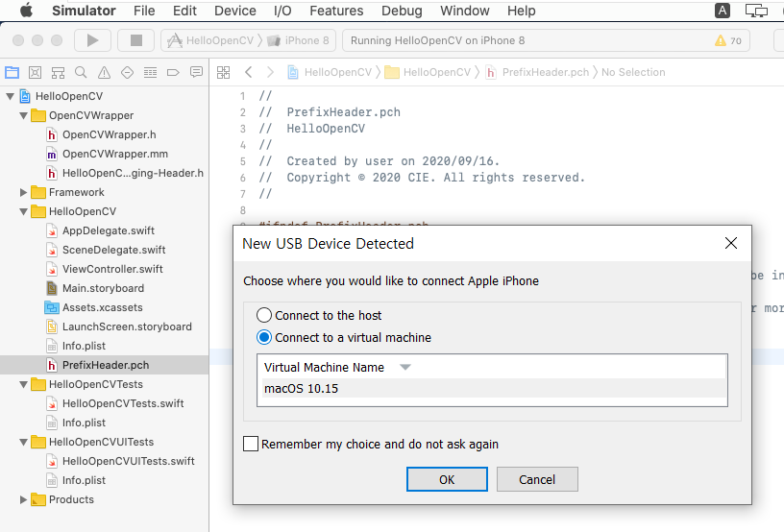Select macOS 10.15 in virtual machine list
The height and width of the screenshot is (532, 784).
pos(302,389)
